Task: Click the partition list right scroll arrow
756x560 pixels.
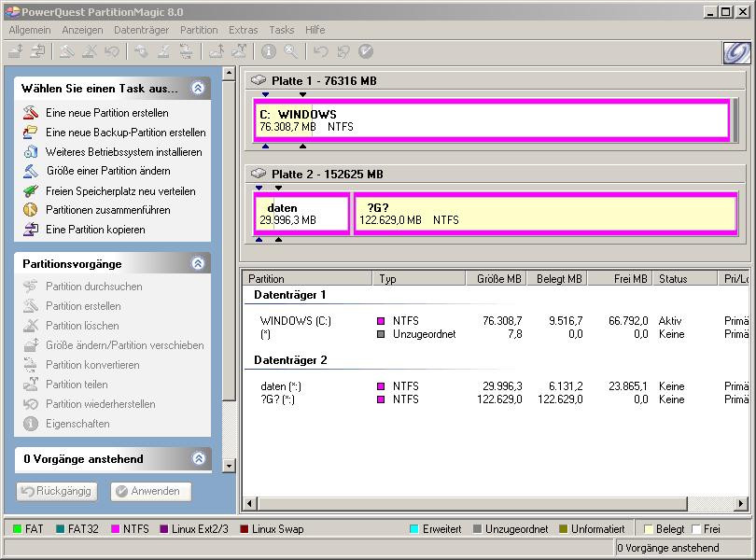Action: click(x=741, y=504)
